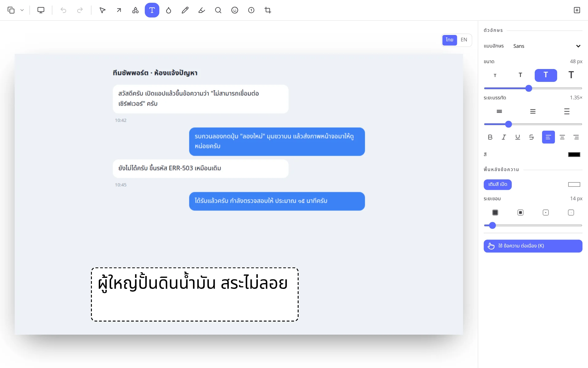Select the medium line spacing preset
The width and height of the screenshot is (588, 368).
(533, 111)
